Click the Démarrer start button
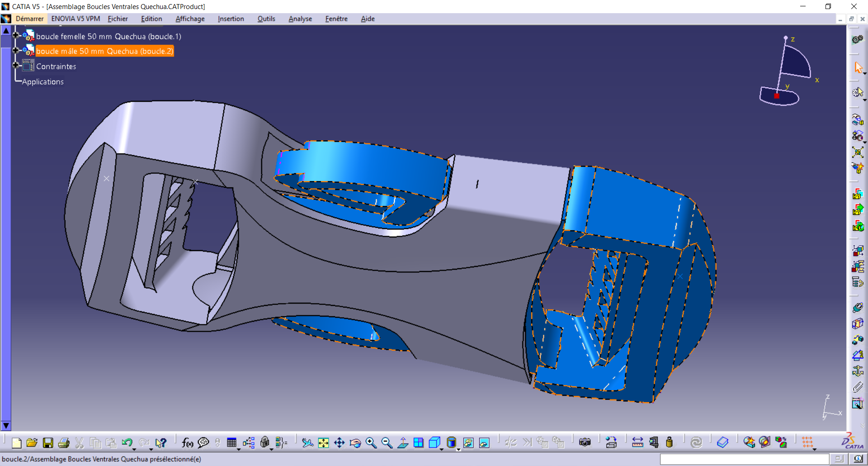 (30, 19)
